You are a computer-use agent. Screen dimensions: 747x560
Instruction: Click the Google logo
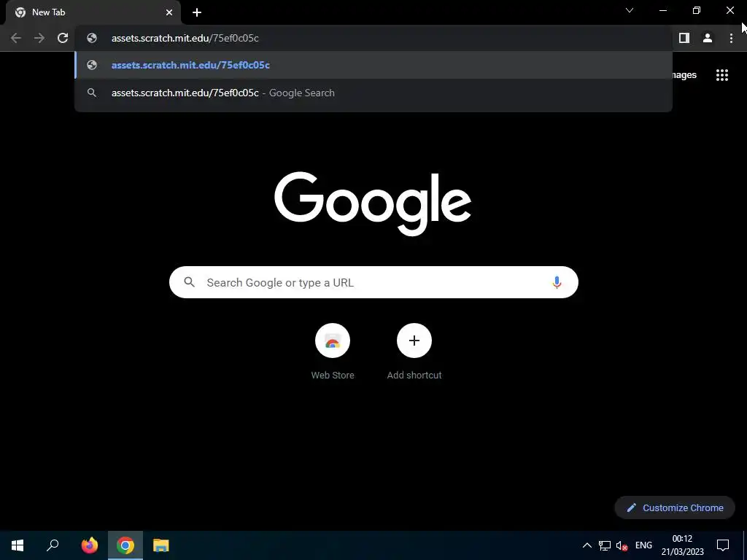373,203
